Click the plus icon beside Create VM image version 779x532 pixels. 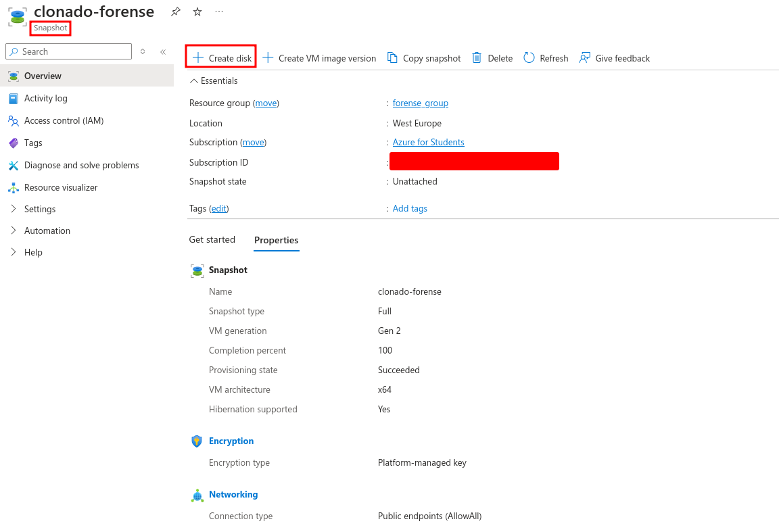pos(268,58)
